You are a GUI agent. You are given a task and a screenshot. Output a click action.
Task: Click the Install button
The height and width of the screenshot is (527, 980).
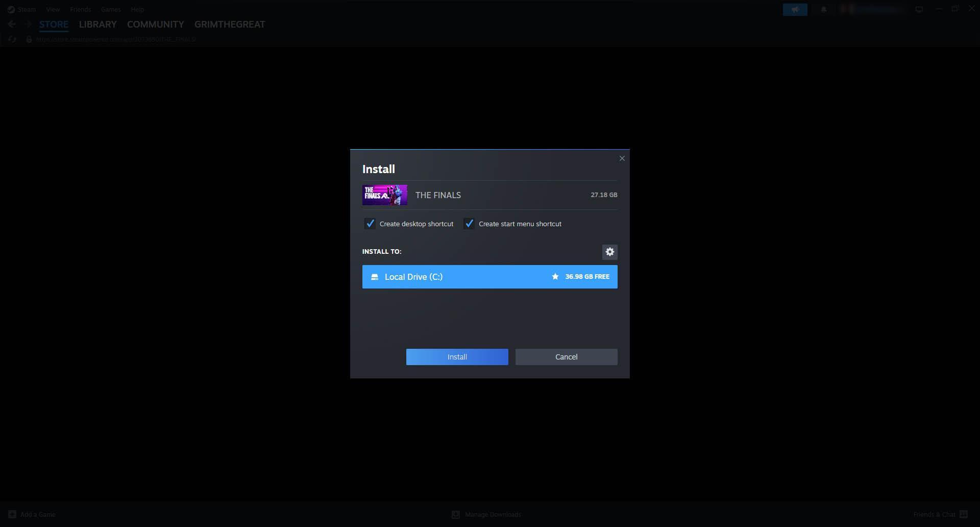457,357
